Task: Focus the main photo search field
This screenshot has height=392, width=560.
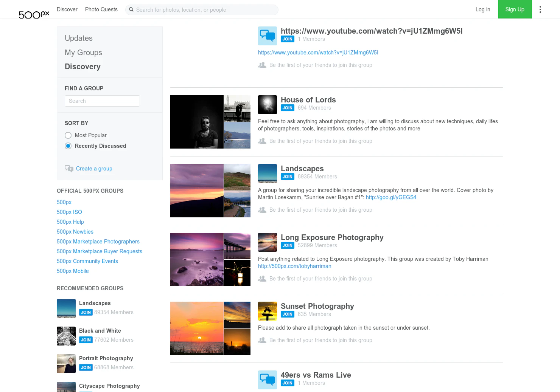Action: pos(202,10)
